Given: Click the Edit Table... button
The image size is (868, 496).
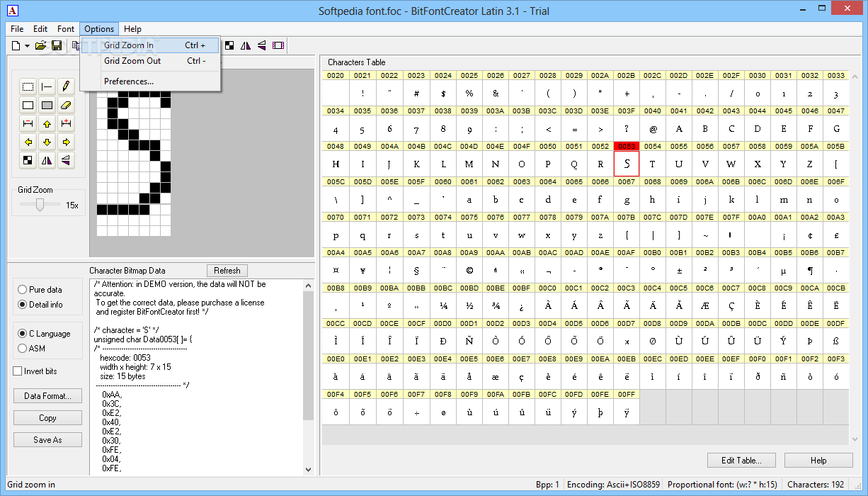Looking at the screenshot, I should (741, 461).
